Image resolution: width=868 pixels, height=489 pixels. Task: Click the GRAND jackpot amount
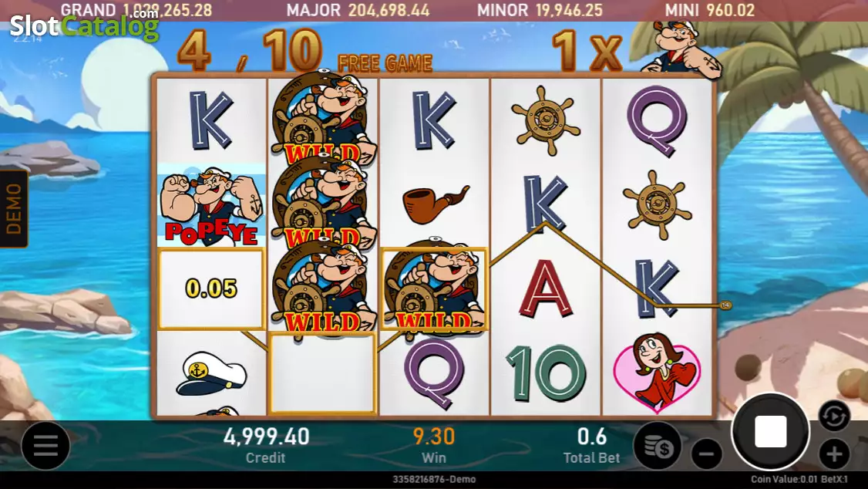pyautogui.click(x=167, y=10)
